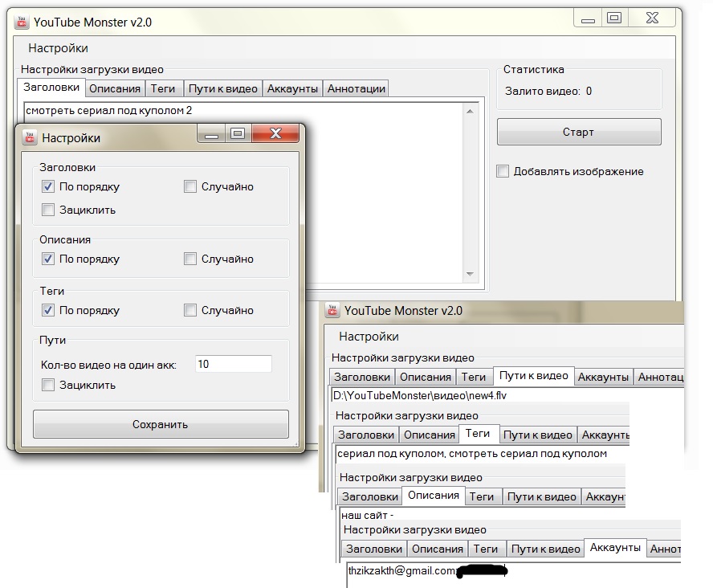Click the scroll up arrow of the titles list

click(x=471, y=112)
